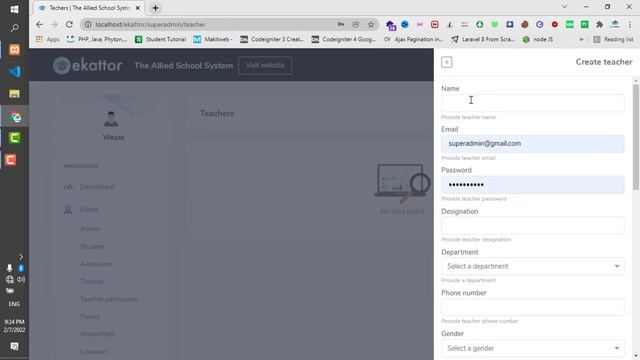Image resolution: width=640 pixels, height=360 pixels.
Task: Click the address bar URL
Action: tap(150, 24)
